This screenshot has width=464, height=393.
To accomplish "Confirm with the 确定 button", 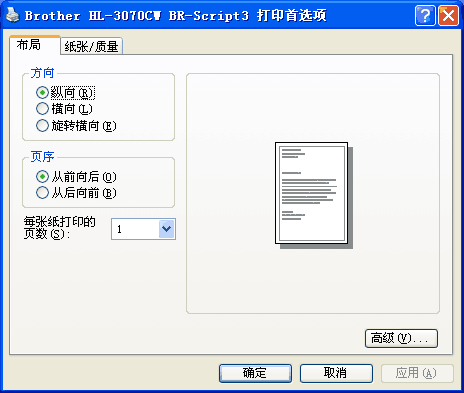I will (255, 373).
